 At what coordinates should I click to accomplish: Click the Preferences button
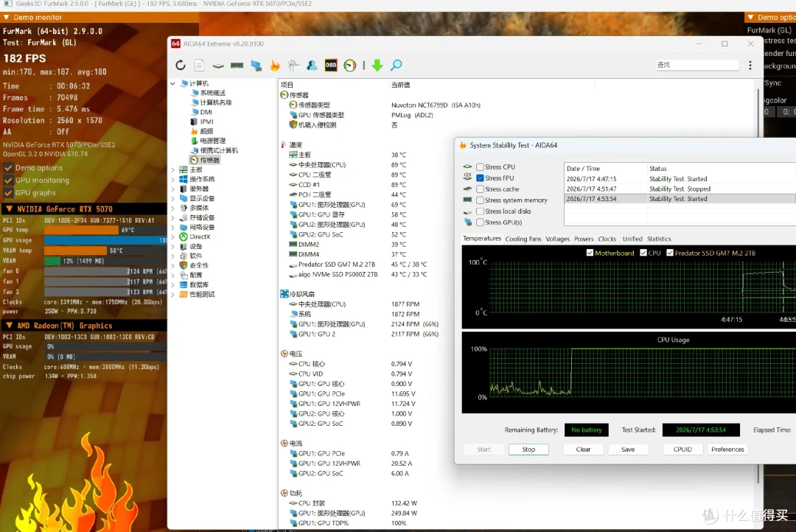[727, 449]
